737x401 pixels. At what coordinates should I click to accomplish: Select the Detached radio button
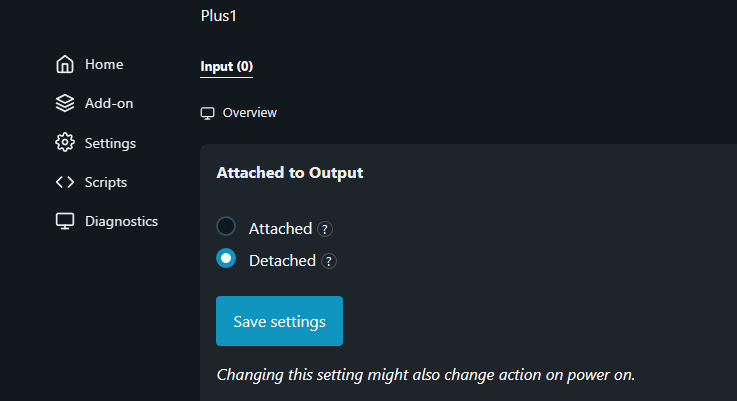226,259
